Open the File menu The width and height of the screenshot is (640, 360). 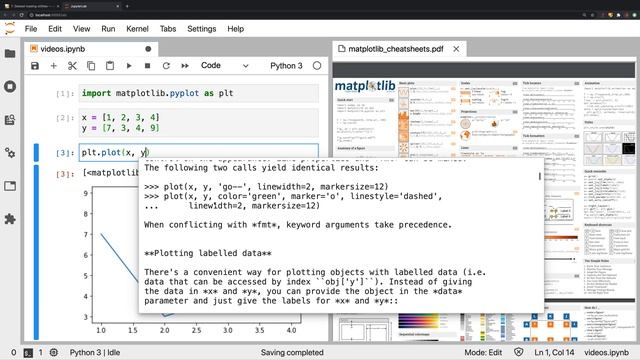(31, 29)
